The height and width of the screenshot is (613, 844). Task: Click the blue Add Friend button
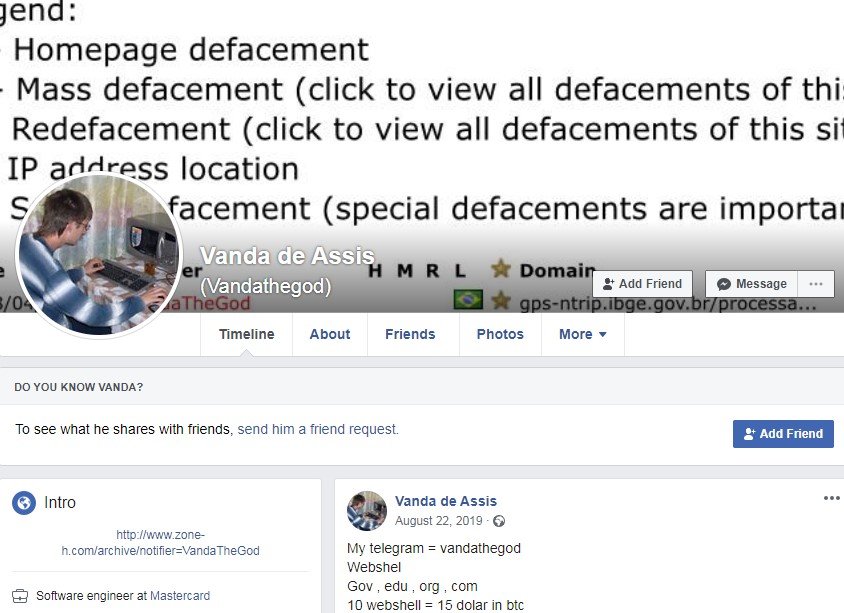tap(783, 434)
